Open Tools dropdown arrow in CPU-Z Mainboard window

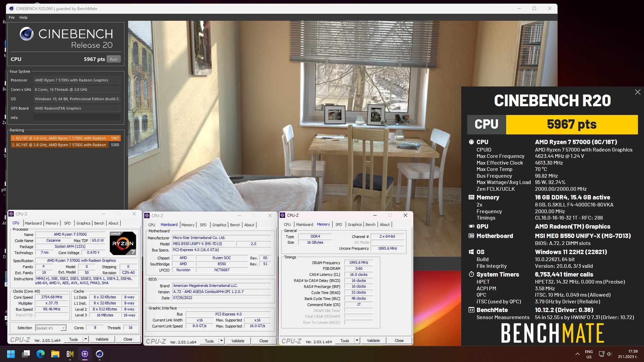tap(221, 341)
